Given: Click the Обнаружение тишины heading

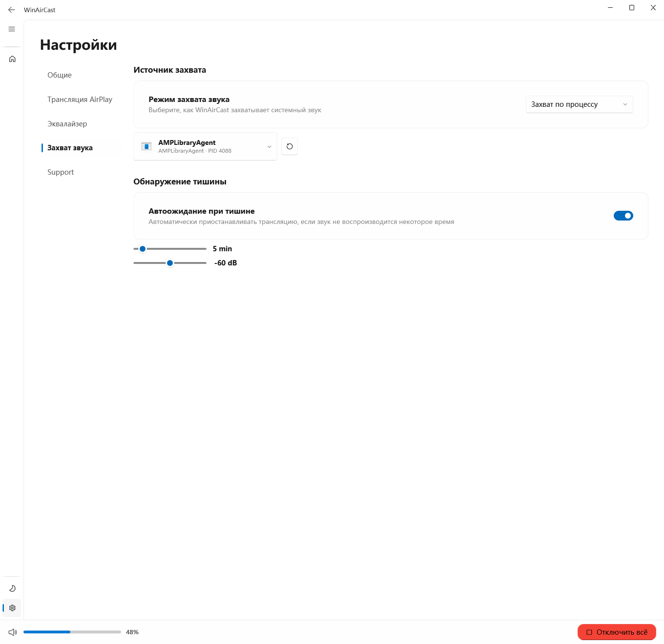Looking at the screenshot, I should (180, 181).
